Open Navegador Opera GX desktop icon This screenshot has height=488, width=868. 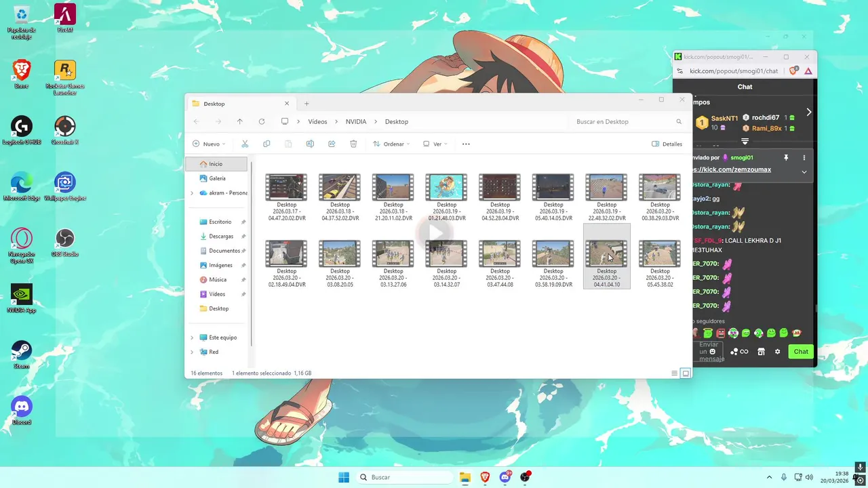pos(22,246)
